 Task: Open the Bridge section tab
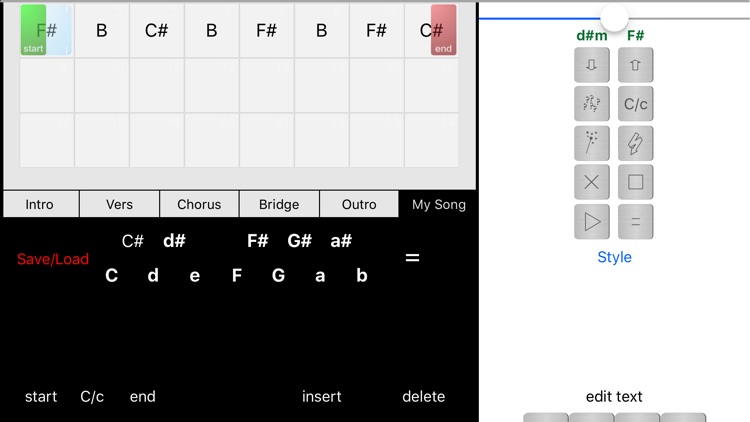(279, 204)
